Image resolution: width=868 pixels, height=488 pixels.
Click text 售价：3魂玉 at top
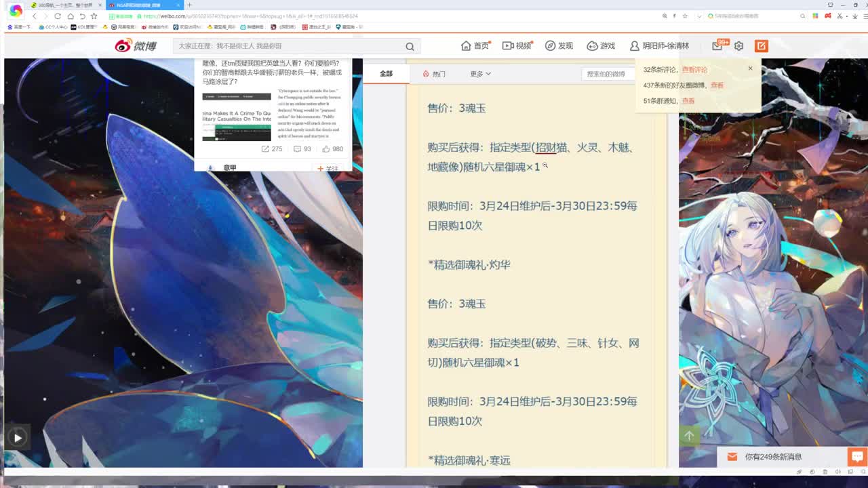456,108
